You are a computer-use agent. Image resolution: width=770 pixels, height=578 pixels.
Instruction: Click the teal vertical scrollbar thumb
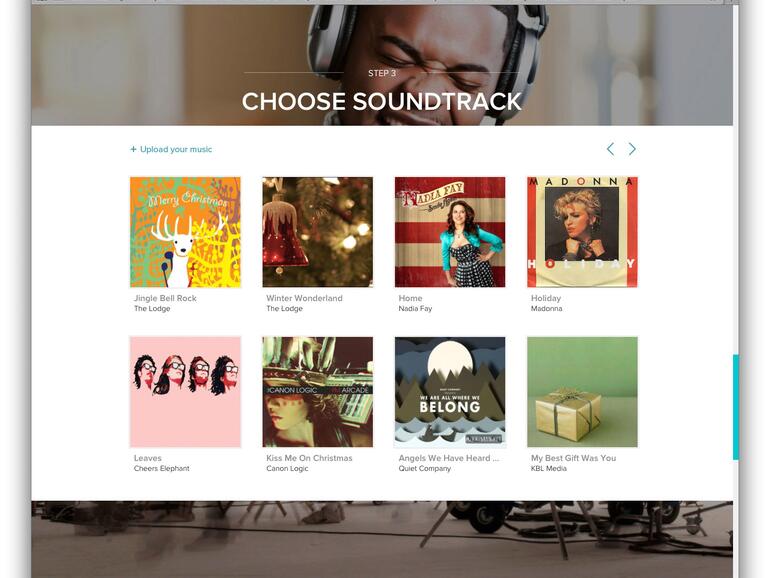(x=736, y=407)
